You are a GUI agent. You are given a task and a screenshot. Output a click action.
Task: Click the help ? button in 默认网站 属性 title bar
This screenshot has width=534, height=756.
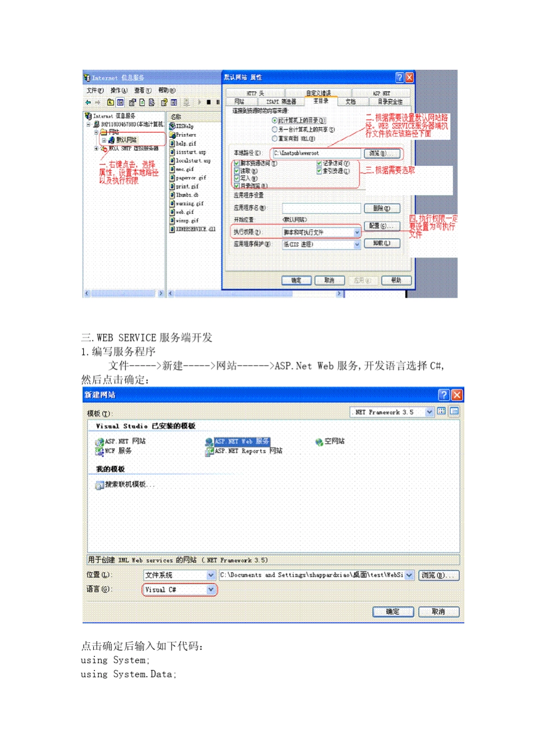(x=400, y=77)
